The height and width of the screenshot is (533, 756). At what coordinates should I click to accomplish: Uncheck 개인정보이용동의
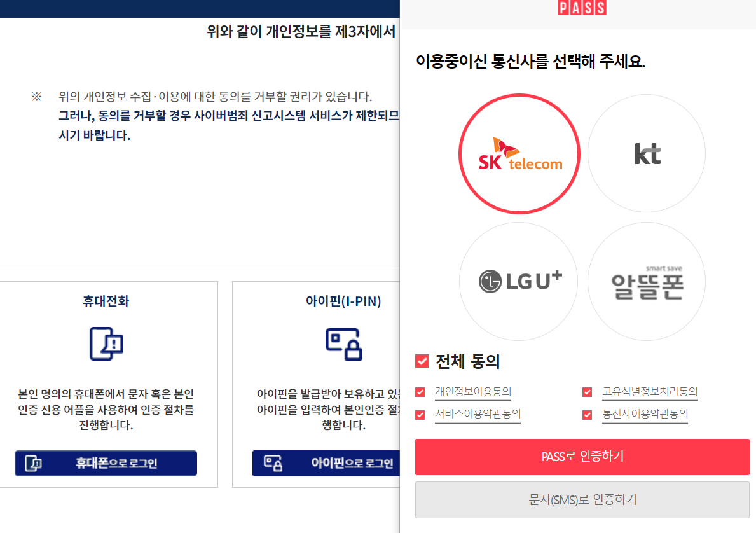[420, 392]
